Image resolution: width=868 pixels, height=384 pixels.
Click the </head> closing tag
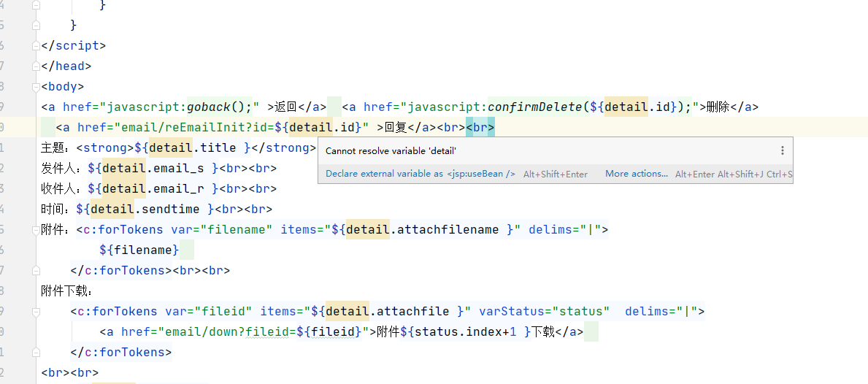click(x=66, y=66)
